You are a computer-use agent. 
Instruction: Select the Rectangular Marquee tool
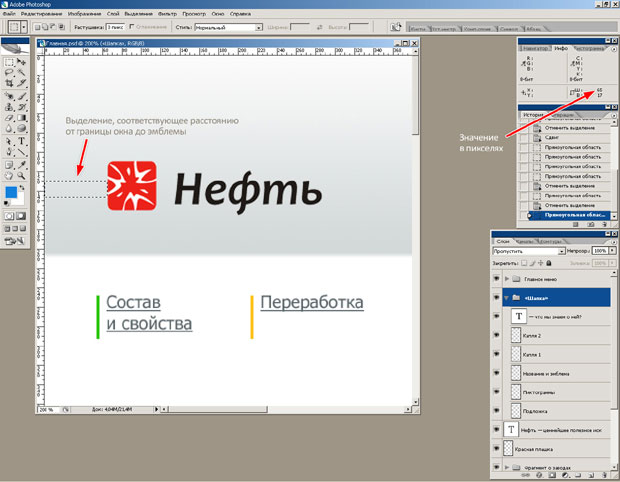(9, 62)
